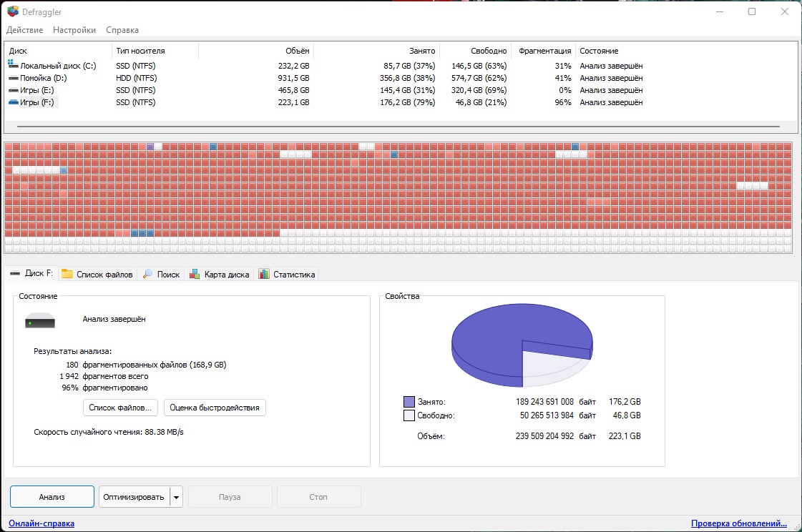Click the Windows drive icon for Локальный диск (C:)
Viewport: 802px width, 532px height.
click(x=14, y=65)
